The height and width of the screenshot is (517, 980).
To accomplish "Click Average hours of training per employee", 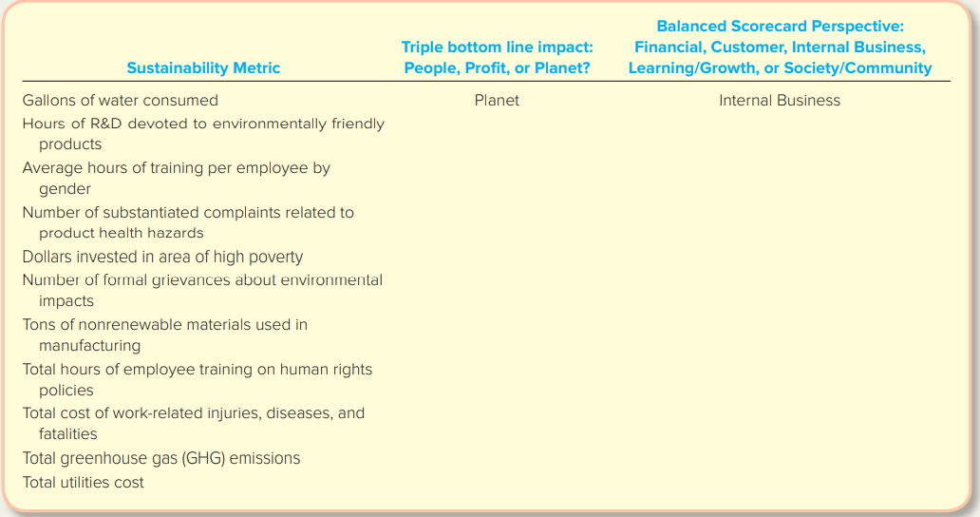I will tap(177, 178).
